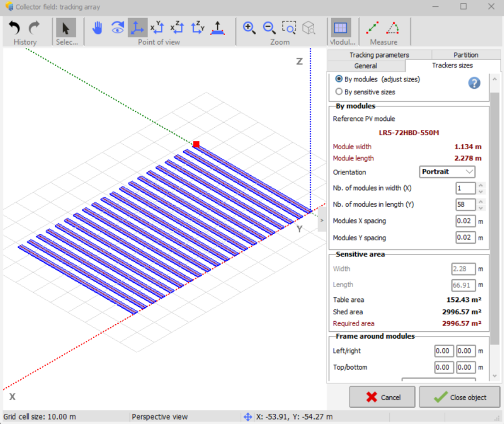The width and height of the screenshot is (504, 424).
Task: Open the Orientation dropdown
Action: click(x=447, y=172)
